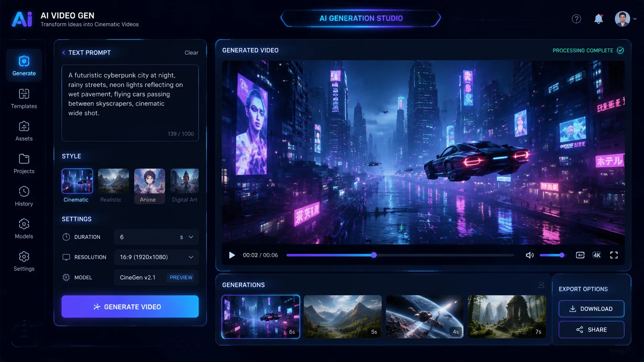Click the Duration clock icon
644x362 pixels.
[66, 237]
